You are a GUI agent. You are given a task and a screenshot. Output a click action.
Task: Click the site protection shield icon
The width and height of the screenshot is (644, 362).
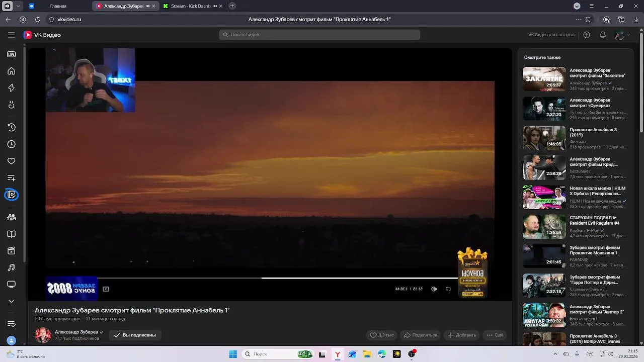[51, 20]
